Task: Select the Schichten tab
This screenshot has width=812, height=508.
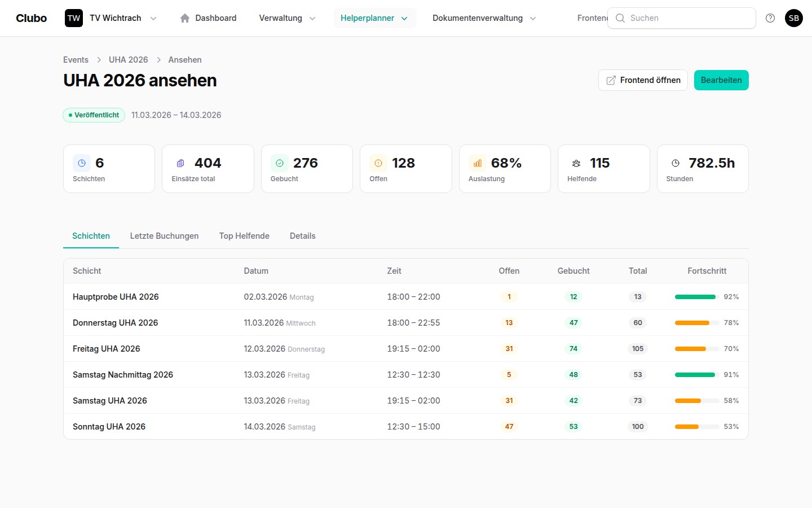Action: pyautogui.click(x=91, y=236)
